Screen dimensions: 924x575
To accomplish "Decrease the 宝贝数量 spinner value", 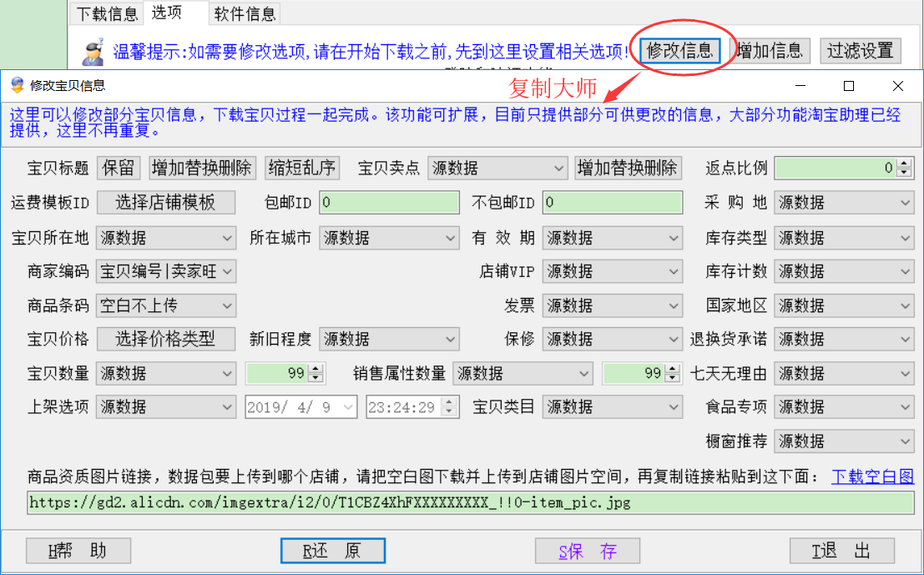I will [316, 378].
